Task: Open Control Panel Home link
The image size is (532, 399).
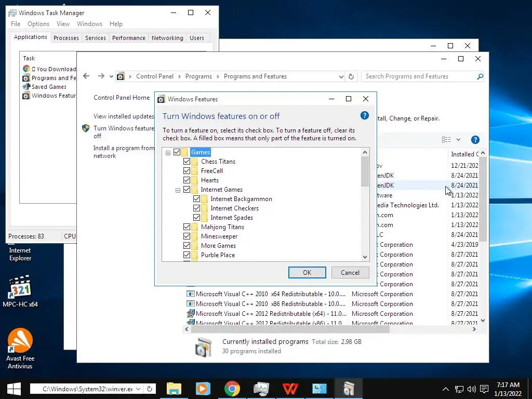Action: (122, 98)
